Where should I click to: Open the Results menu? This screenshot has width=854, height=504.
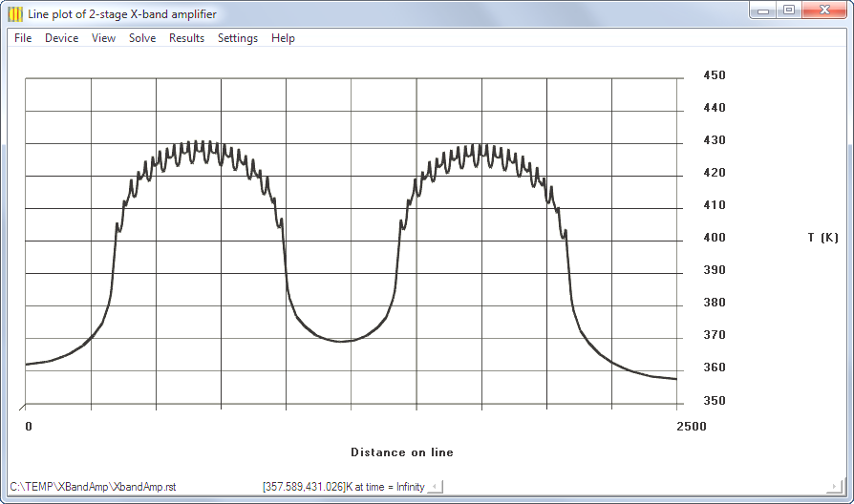(x=186, y=38)
